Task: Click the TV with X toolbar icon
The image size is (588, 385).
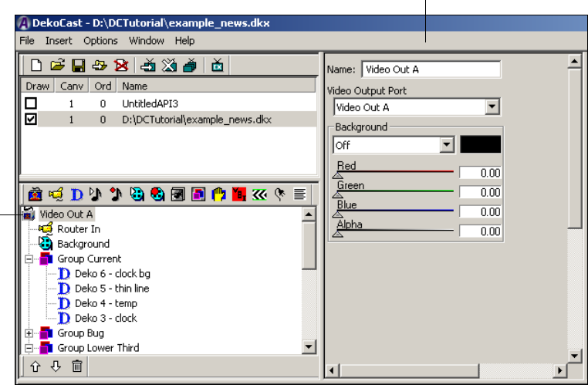Action: tap(169, 66)
